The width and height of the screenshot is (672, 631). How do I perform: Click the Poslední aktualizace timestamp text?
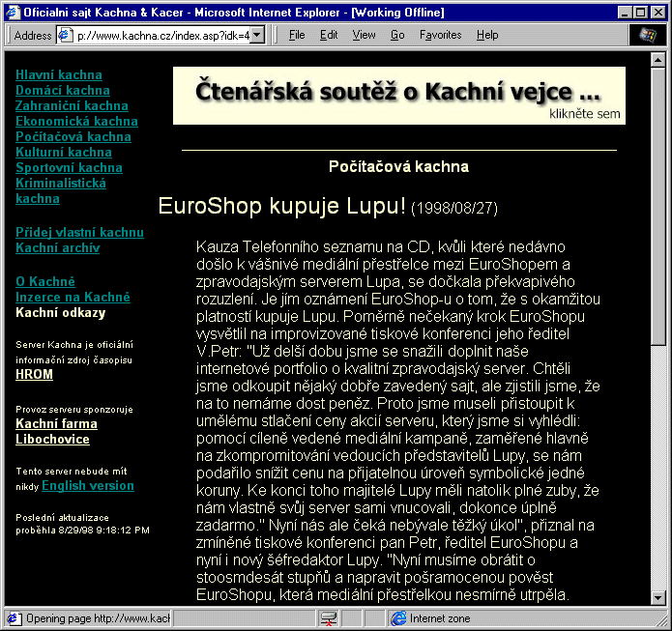coord(82,524)
